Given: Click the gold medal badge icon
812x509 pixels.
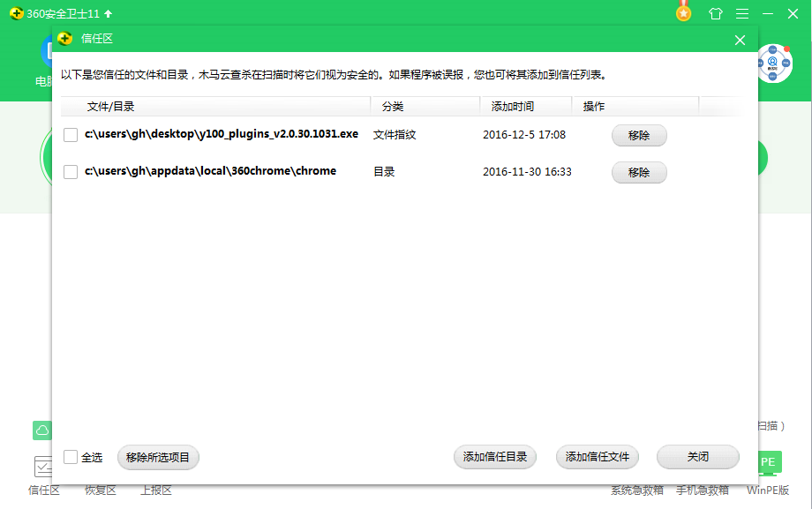Looking at the screenshot, I should click(x=683, y=13).
